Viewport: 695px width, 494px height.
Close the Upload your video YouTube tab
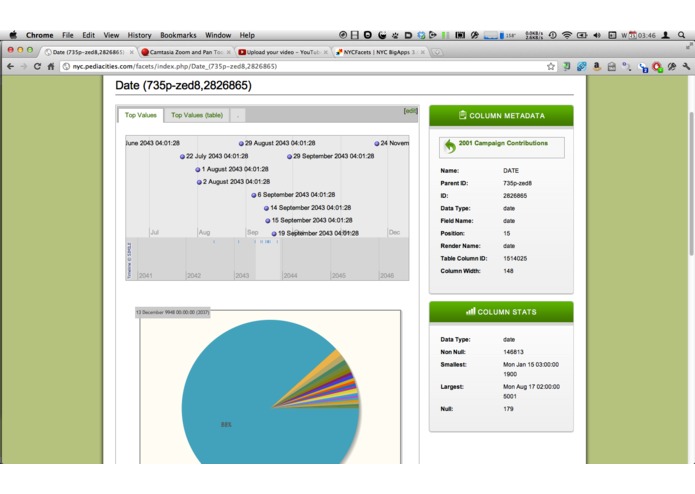coord(326,52)
